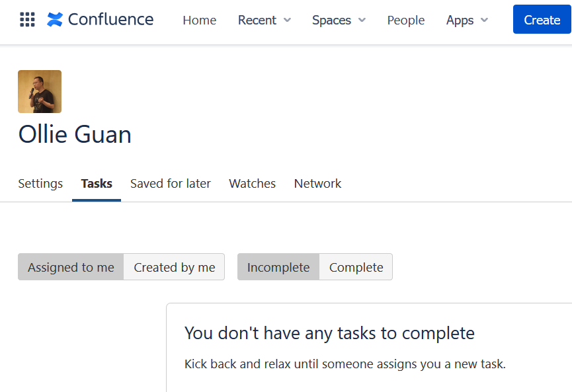This screenshot has width=572, height=392.
Task: Click the 'Kick back and relax' message text
Action: [x=345, y=364]
